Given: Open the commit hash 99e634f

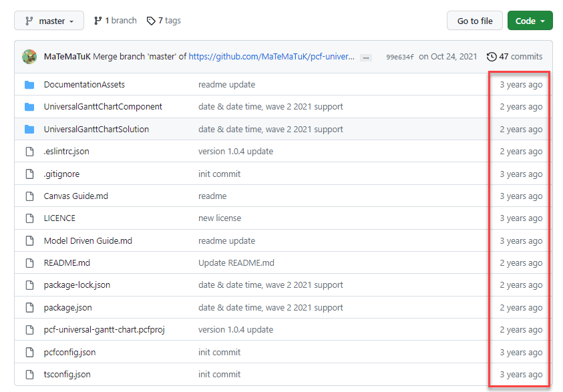Looking at the screenshot, I should pos(399,57).
